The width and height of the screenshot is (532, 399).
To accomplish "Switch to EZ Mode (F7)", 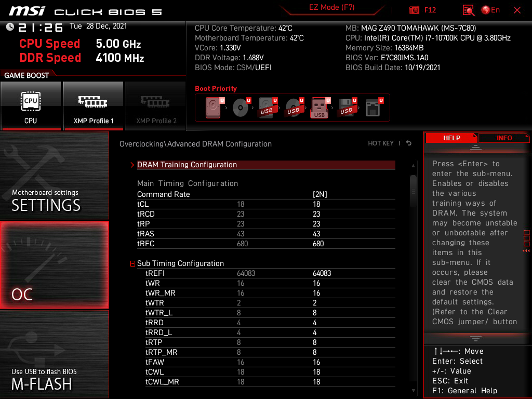I will [x=331, y=7].
